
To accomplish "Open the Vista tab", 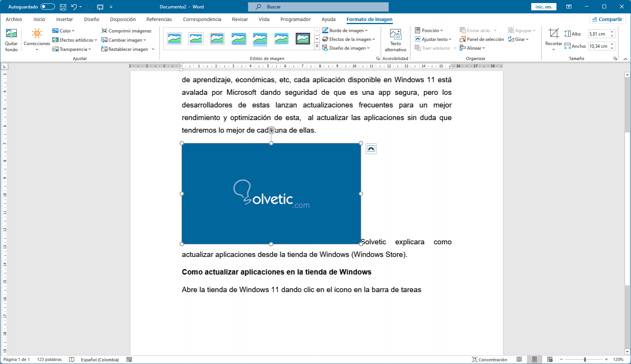I will pos(264,19).
